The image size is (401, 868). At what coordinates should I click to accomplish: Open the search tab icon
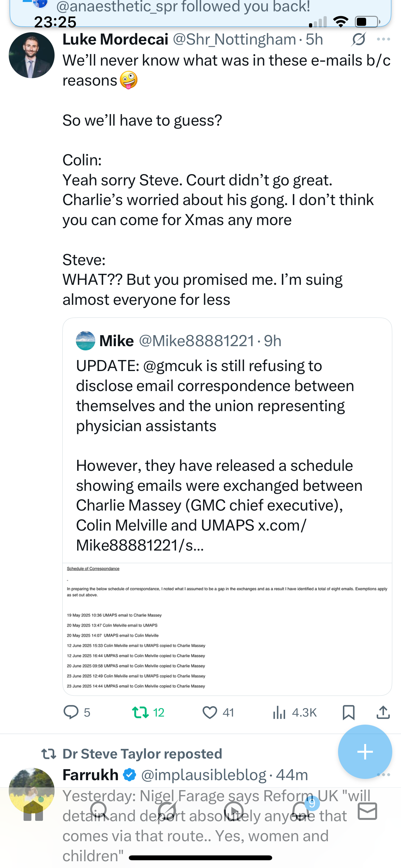pyautogui.click(x=99, y=811)
